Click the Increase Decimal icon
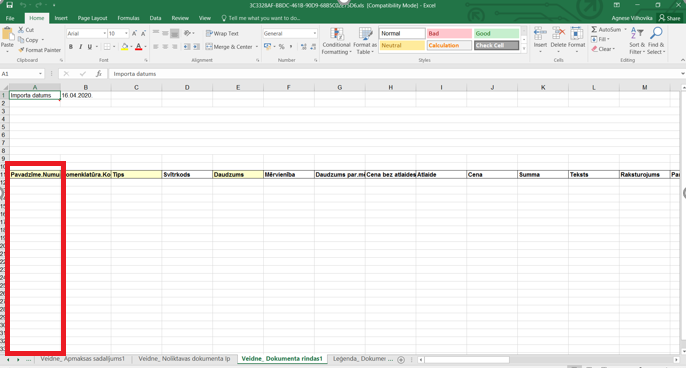The height and width of the screenshot is (368, 686). click(x=304, y=47)
